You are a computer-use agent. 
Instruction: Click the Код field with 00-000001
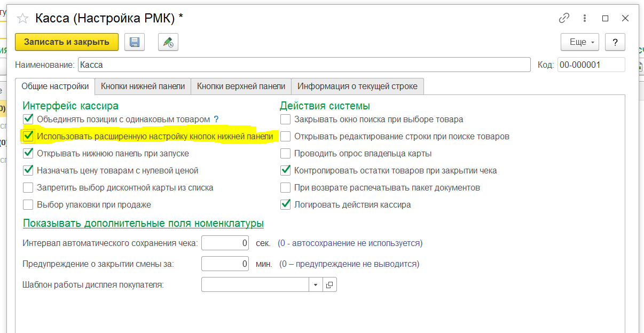click(x=591, y=65)
